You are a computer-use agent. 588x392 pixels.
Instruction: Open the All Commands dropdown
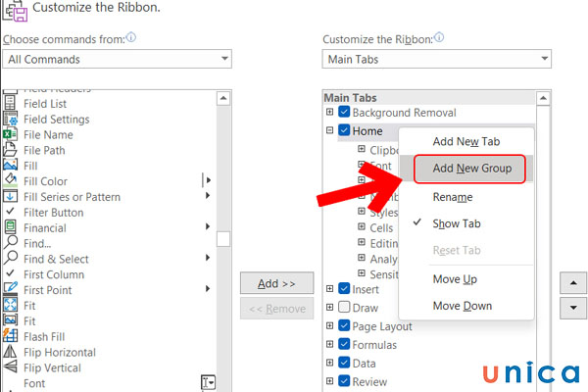pos(117,59)
